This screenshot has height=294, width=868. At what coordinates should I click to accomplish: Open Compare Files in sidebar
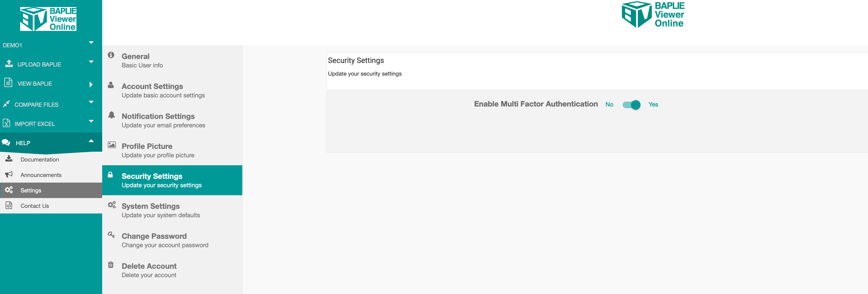pos(36,105)
